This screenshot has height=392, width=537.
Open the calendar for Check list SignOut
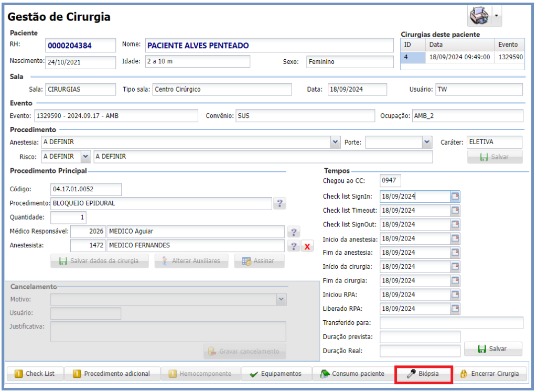click(x=455, y=224)
